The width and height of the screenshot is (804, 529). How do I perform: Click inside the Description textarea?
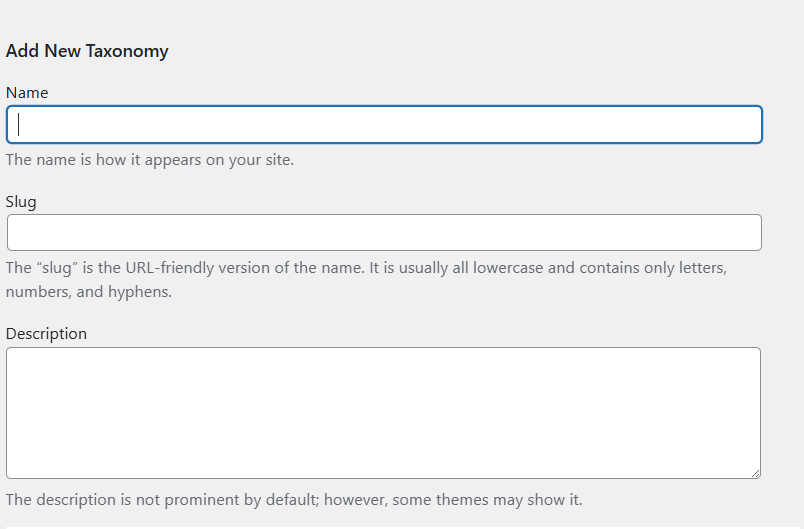384,412
